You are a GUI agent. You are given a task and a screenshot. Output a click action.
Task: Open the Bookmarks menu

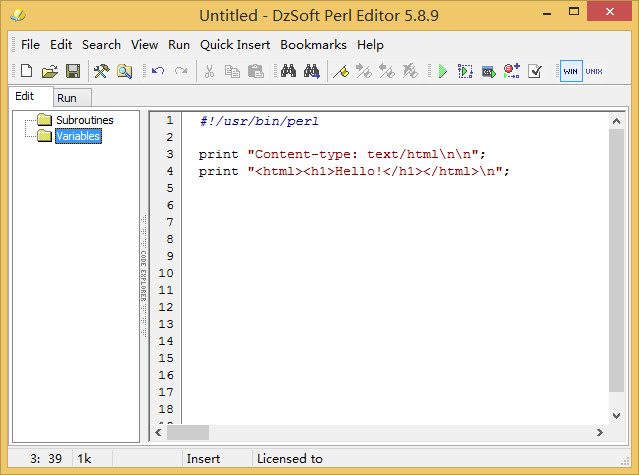313,45
